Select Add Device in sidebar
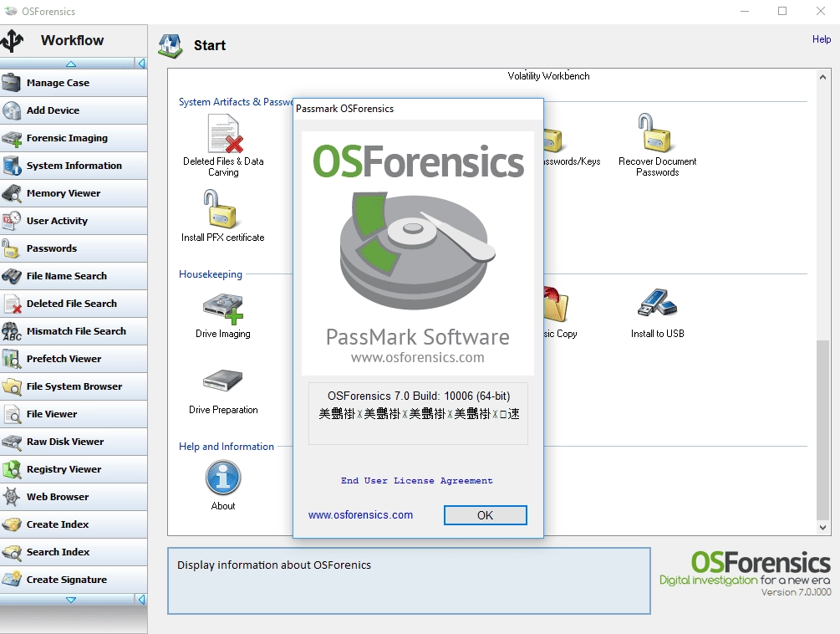The height and width of the screenshot is (634, 840). pos(74,110)
